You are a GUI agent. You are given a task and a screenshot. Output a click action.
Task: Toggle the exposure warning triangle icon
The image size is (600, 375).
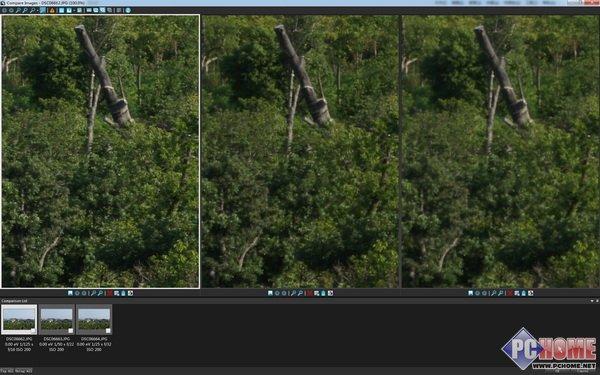click(x=52, y=10)
